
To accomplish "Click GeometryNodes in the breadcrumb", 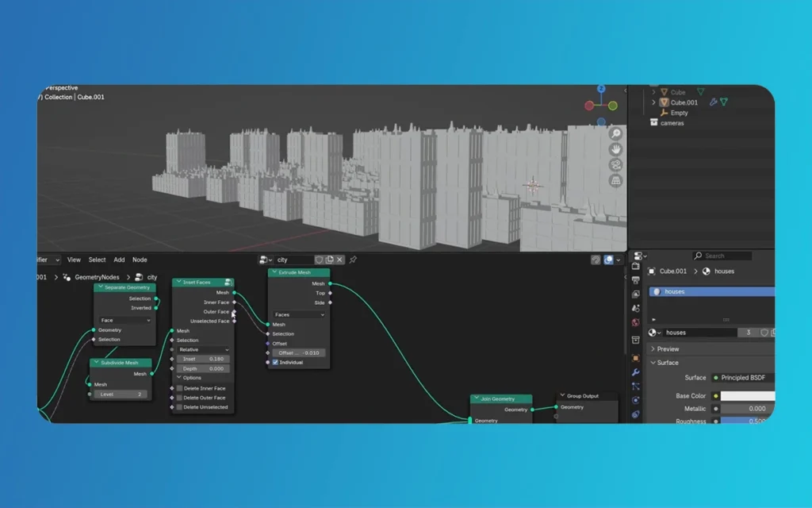I will (97, 277).
